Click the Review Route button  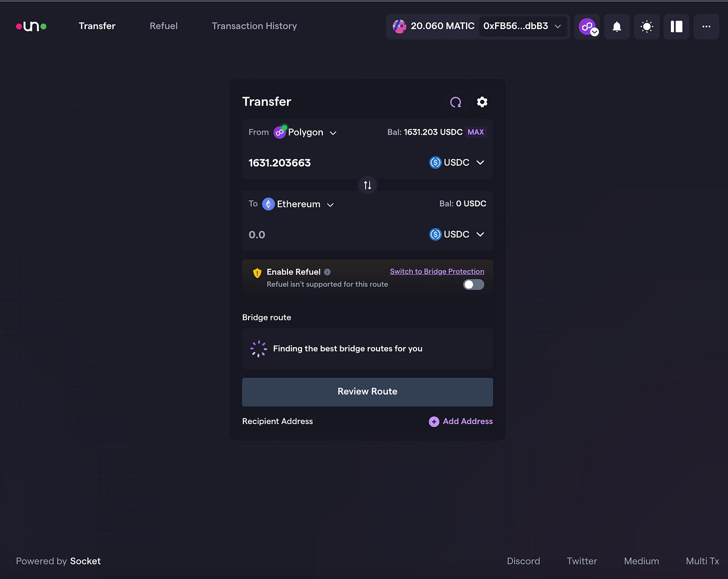(x=368, y=392)
